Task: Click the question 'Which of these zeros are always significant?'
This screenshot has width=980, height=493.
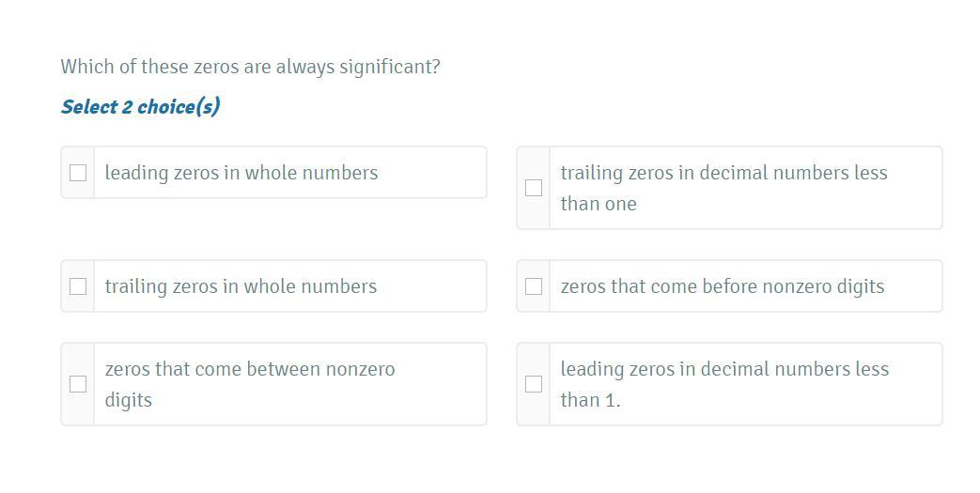Action: (x=250, y=67)
